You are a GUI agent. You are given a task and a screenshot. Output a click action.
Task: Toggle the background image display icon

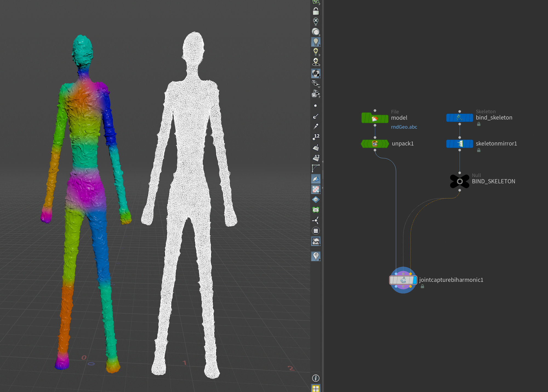tap(316, 241)
